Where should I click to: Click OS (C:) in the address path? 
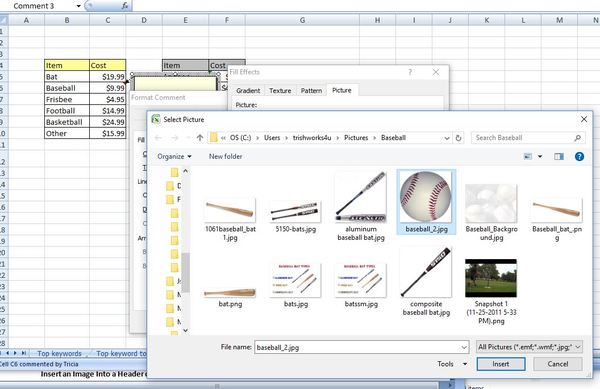tap(240, 138)
